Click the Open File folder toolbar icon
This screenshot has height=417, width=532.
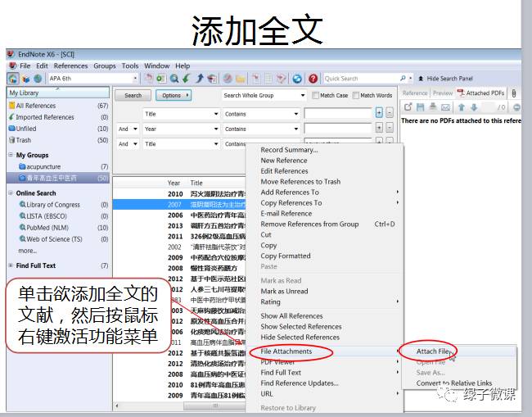point(241,79)
